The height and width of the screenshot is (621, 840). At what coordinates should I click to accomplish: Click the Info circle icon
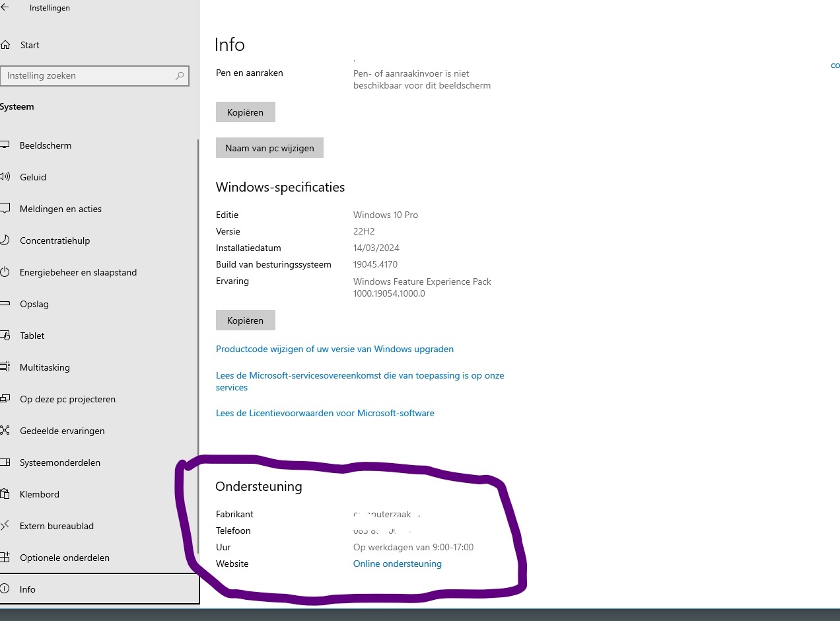pos(5,589)
